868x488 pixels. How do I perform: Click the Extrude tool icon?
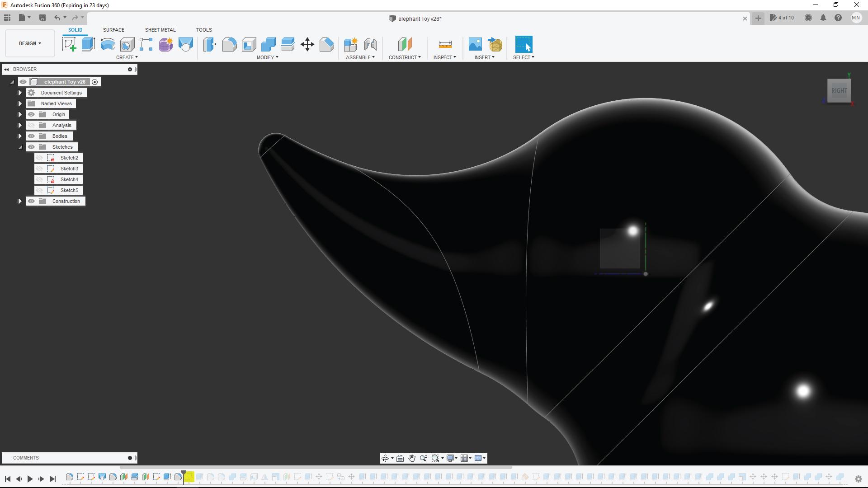(x=88, y=44)
